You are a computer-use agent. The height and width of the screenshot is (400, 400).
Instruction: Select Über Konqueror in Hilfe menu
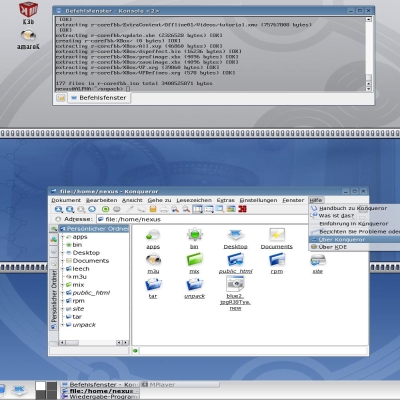pos(355,239)
